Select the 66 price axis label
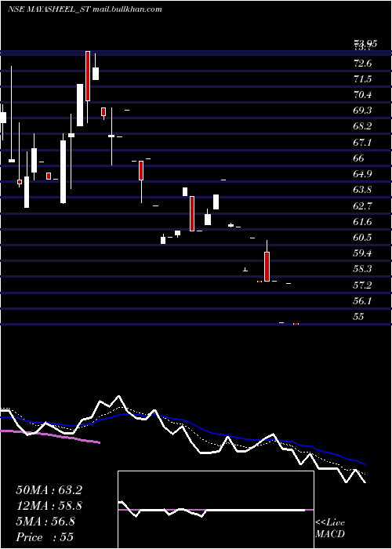 tap(359, 158)
